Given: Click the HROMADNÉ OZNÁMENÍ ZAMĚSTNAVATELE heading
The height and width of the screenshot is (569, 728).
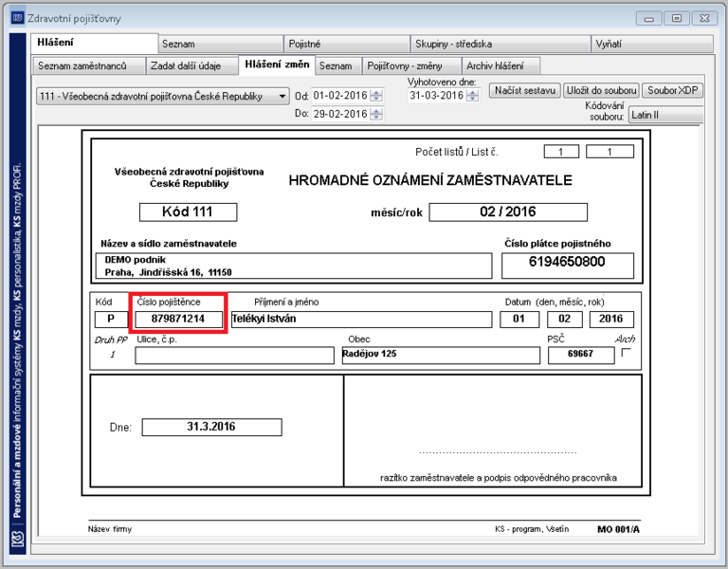Looking at the screenshot, I should pos(430,180).
